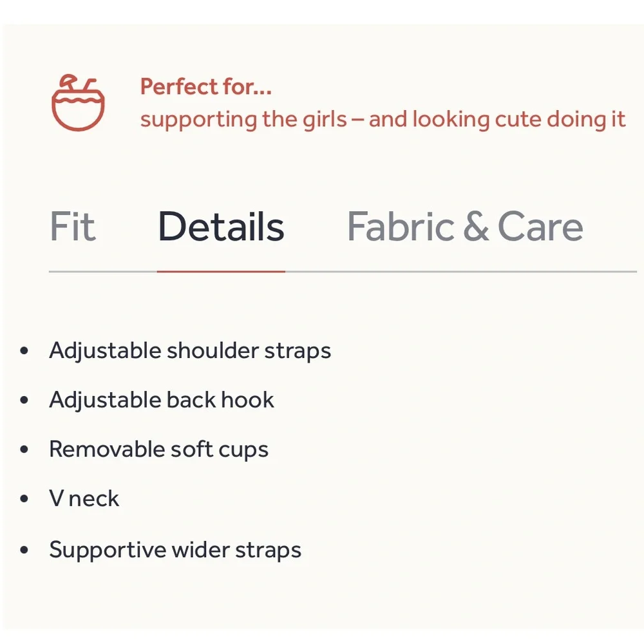644x644 pixels.
Task: Click 'looking cute doing it' text
Action: [x=518, y=120]
